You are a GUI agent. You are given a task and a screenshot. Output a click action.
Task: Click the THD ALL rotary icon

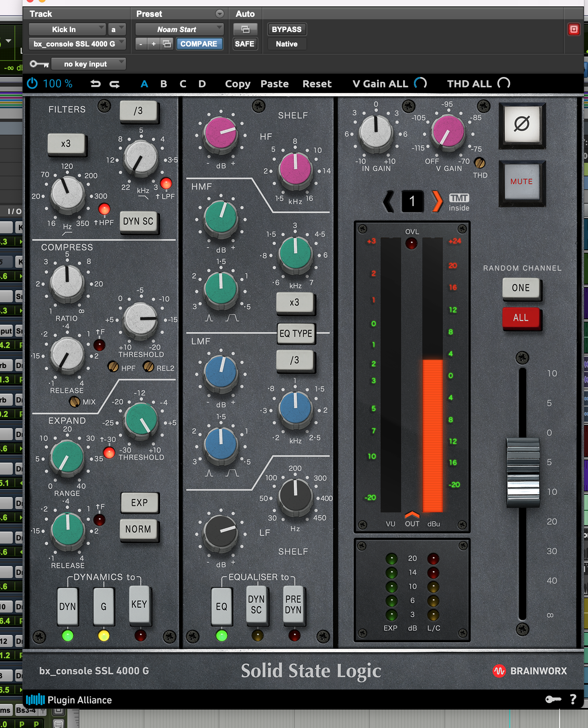point(504,83)
